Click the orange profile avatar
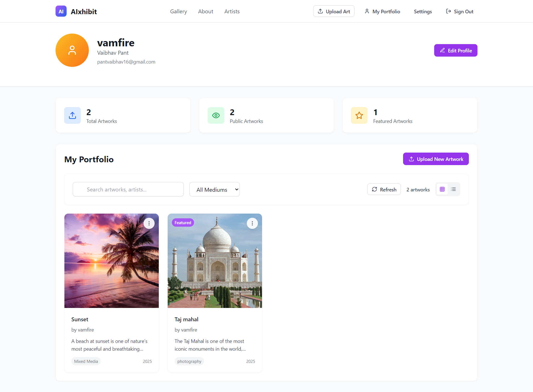This screenshot has height=392, width=533. (x=72, y=50)
